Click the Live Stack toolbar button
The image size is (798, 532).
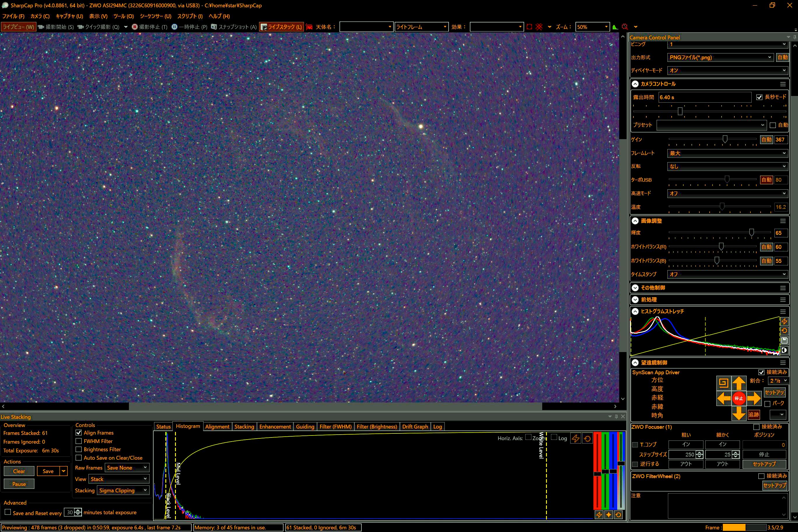click(281, 27)
